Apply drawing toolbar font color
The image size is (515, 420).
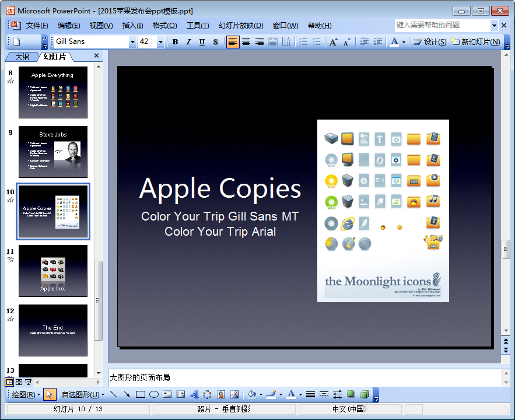(291, 394)
